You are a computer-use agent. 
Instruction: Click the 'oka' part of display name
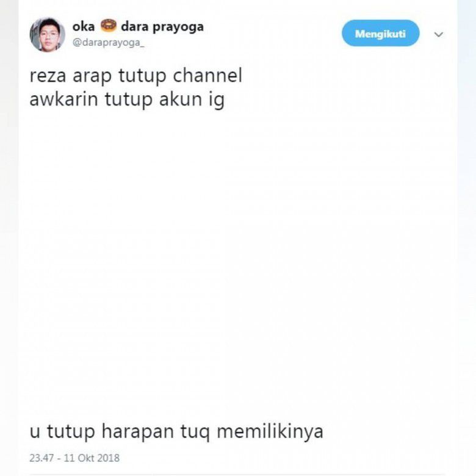pos(84,27)
